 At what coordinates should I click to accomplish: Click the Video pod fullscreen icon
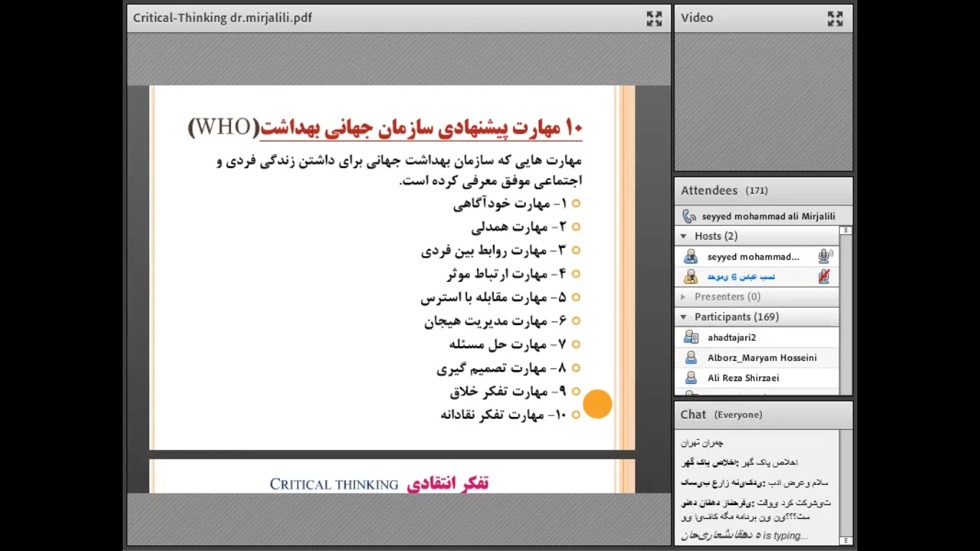coord(834,19)
